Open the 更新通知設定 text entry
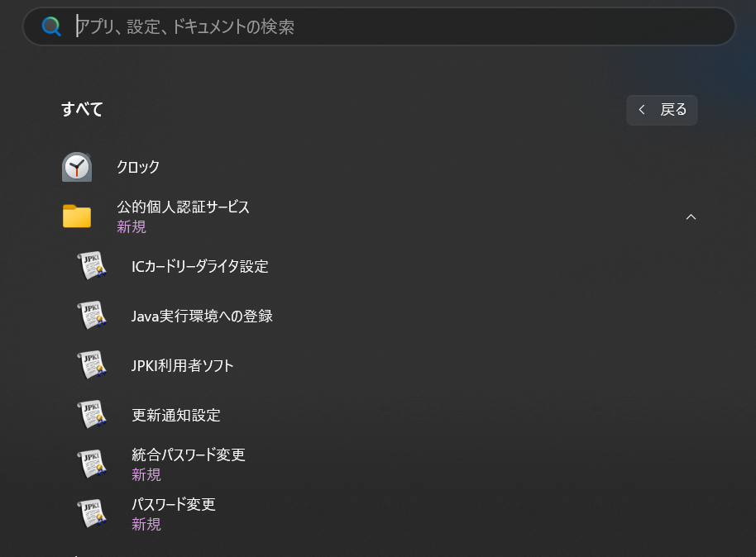The width and height of the screenshot is (756, 557). tap(176, 415)
